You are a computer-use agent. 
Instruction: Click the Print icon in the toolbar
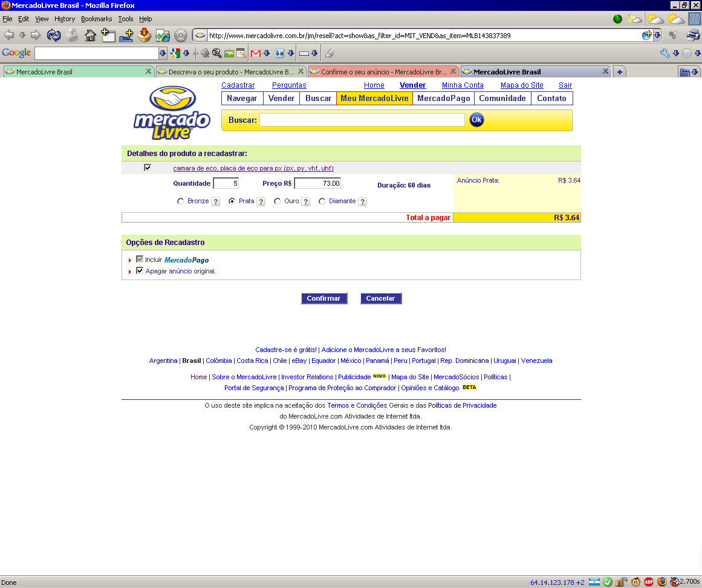point(692,35)
